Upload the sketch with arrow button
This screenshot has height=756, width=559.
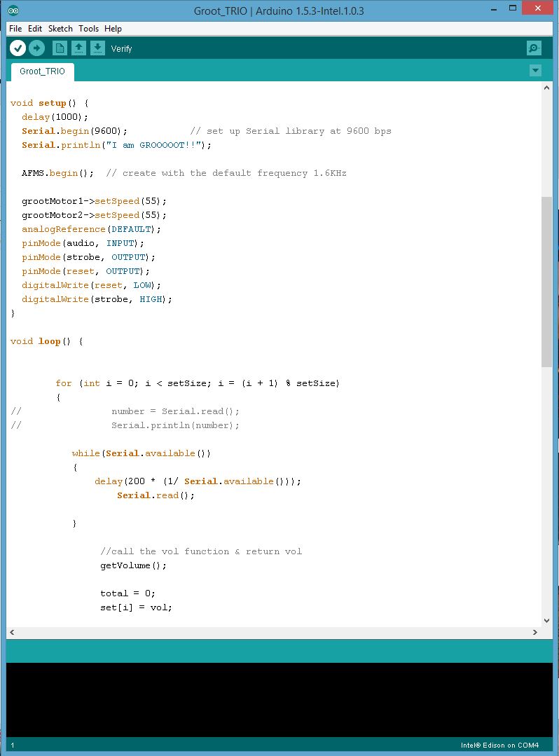(x=36, y=48)
